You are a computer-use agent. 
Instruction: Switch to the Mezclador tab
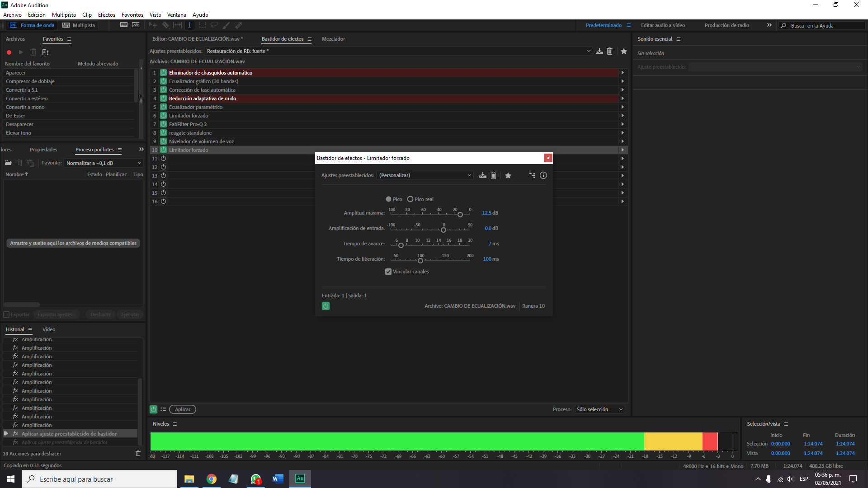point(333,39)
